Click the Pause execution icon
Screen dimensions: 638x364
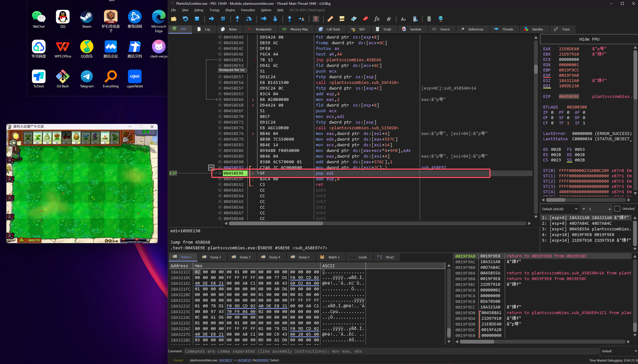[x=223, y=19]
